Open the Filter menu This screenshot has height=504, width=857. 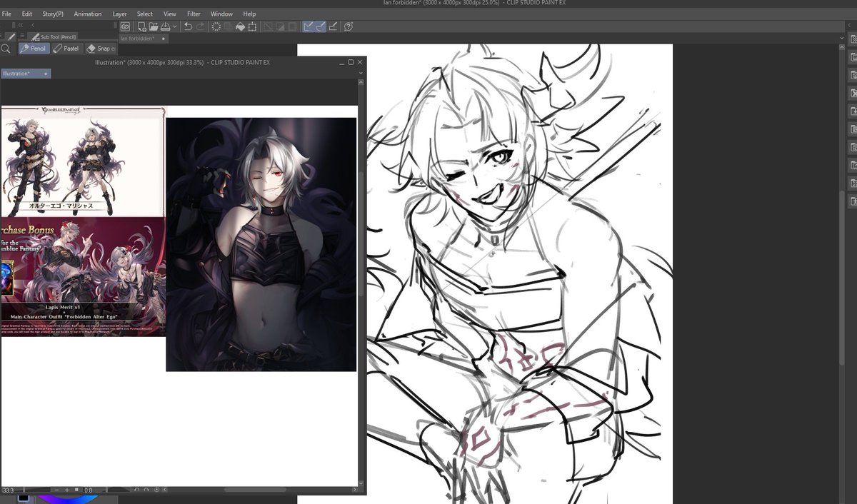click(194, 14)
